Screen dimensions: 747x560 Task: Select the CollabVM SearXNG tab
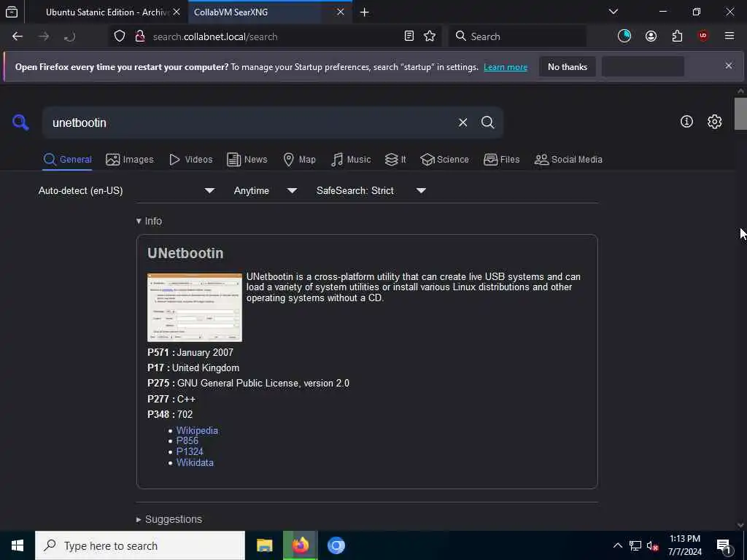(270, 12)
